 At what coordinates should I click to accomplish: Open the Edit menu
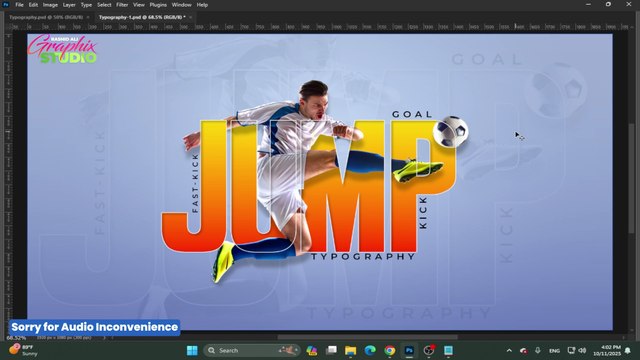[x=33, y=5]
